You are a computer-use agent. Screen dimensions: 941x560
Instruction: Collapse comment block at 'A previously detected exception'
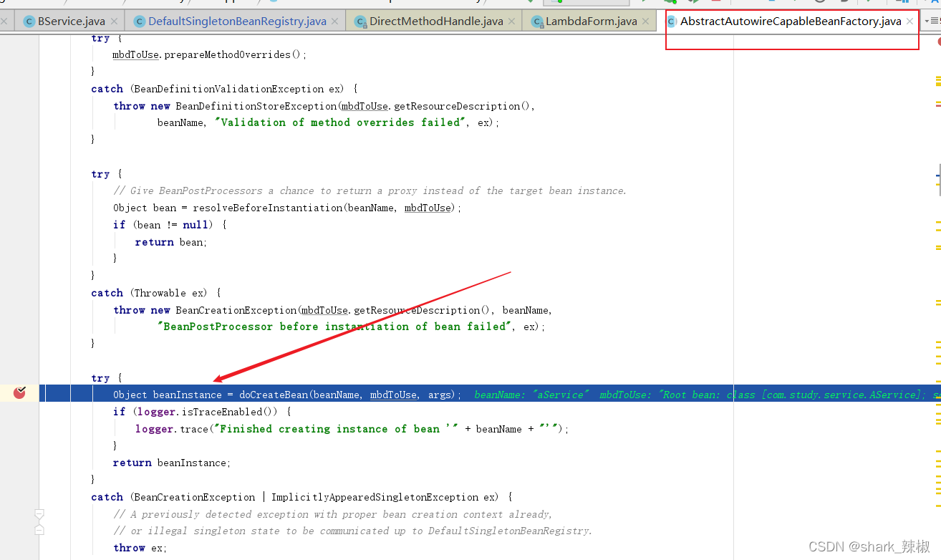coord(39,513)
